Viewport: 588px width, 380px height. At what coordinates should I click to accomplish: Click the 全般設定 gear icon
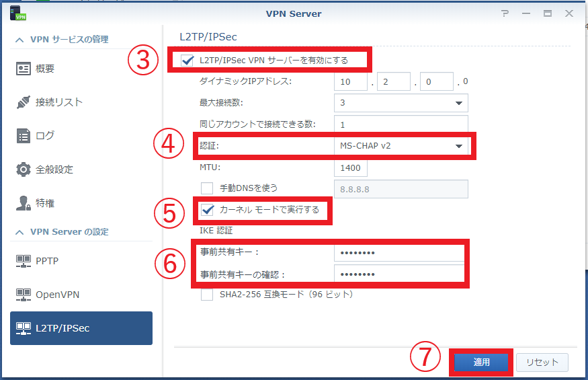click(24, 169)
